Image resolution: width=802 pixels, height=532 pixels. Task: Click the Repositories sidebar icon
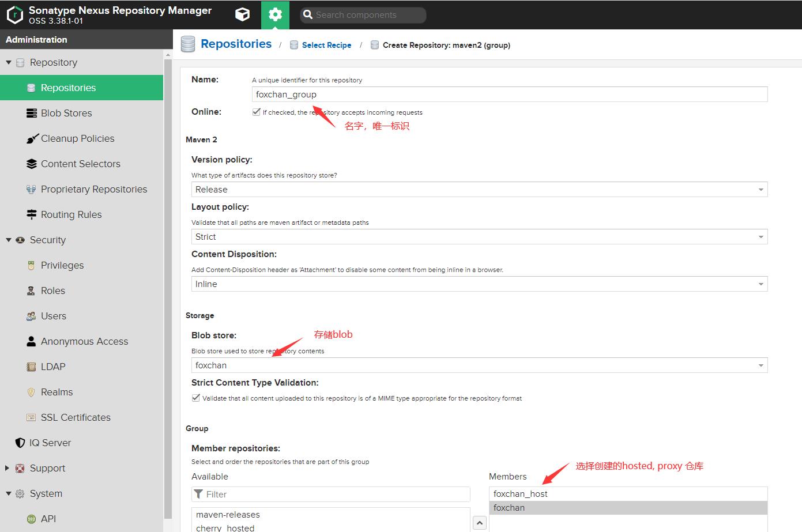tap(31, 88)
